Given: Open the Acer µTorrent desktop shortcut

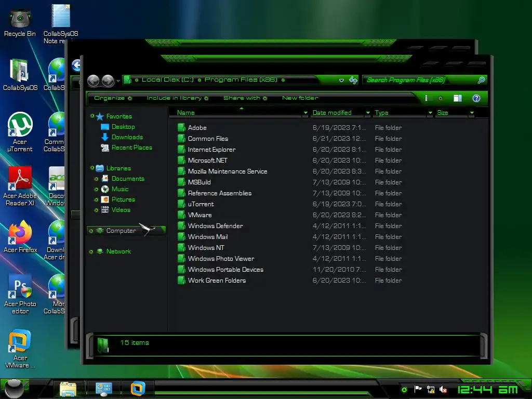Looking at the screenshot, I should pyautogui.click(x=20, y=131).
